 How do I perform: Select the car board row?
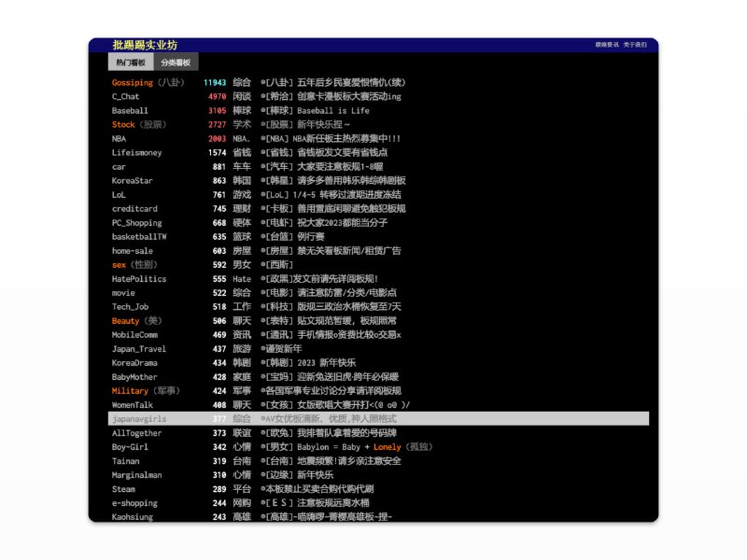378,167
